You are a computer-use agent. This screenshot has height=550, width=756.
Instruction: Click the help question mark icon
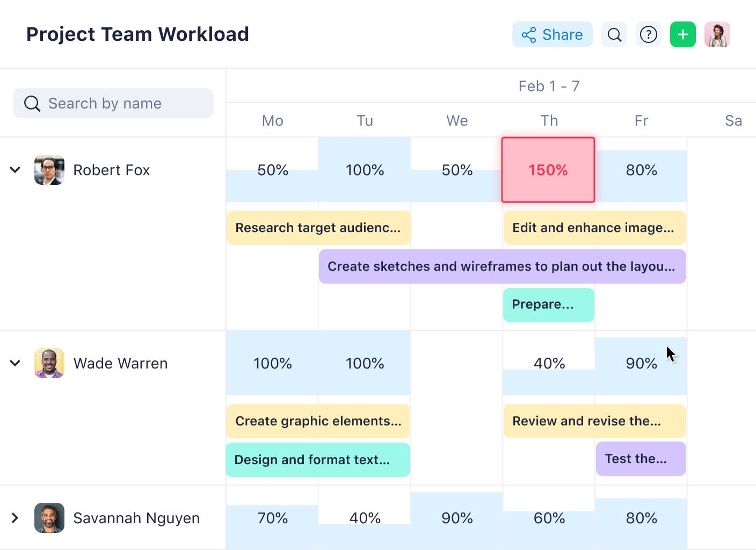click(649, 34)
